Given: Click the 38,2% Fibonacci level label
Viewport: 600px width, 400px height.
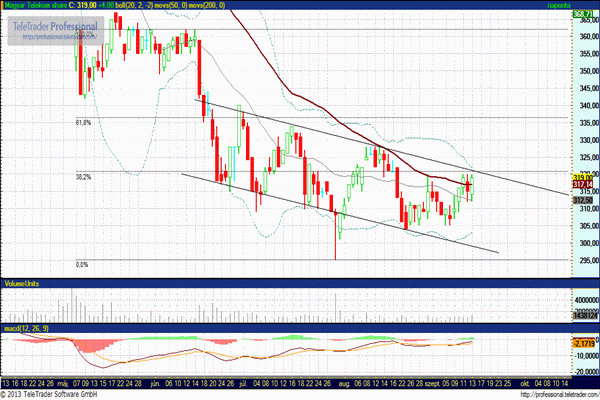Looking at the screenshot, I should (83, 177).
